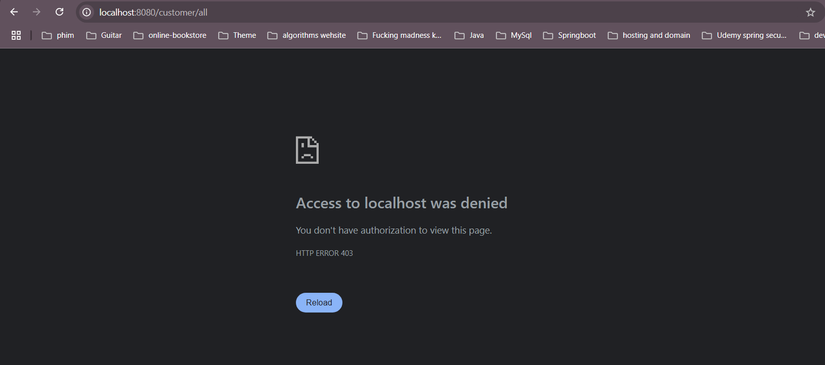Open the hosting and domain bookmark folder
825x365 pixels.
click(649, 35)
